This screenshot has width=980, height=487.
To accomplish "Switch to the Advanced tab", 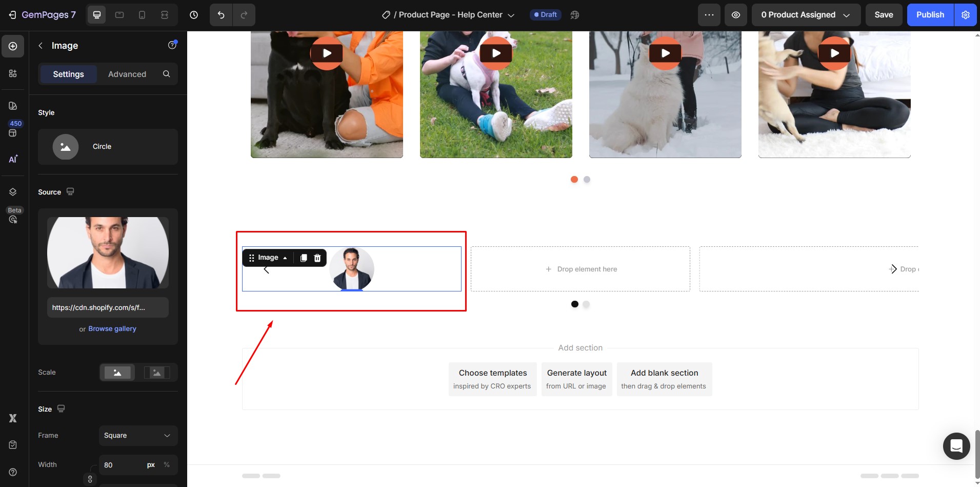I will pyautogui.click(x=127, y=74).
